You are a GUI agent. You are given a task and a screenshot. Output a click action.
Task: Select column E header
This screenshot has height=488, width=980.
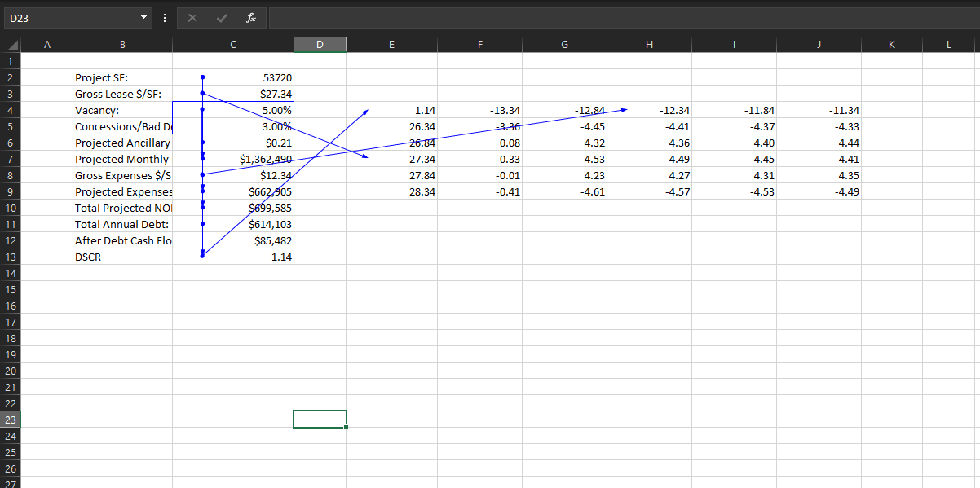pyautogui.click(x=391, y=45)
